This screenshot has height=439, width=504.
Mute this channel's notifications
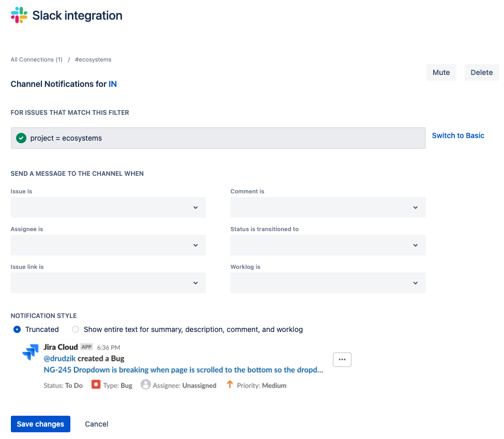pyautogui.click(x=441, y=72)
